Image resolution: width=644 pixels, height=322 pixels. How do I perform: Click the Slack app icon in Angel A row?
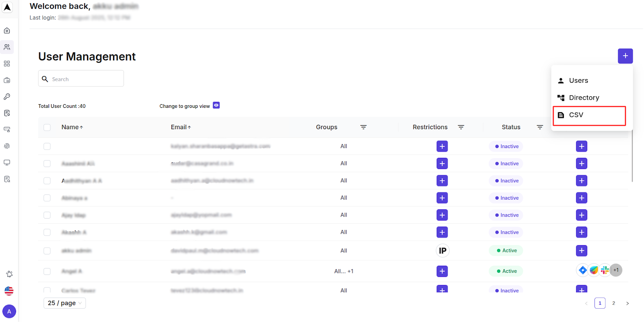[605, 270]
